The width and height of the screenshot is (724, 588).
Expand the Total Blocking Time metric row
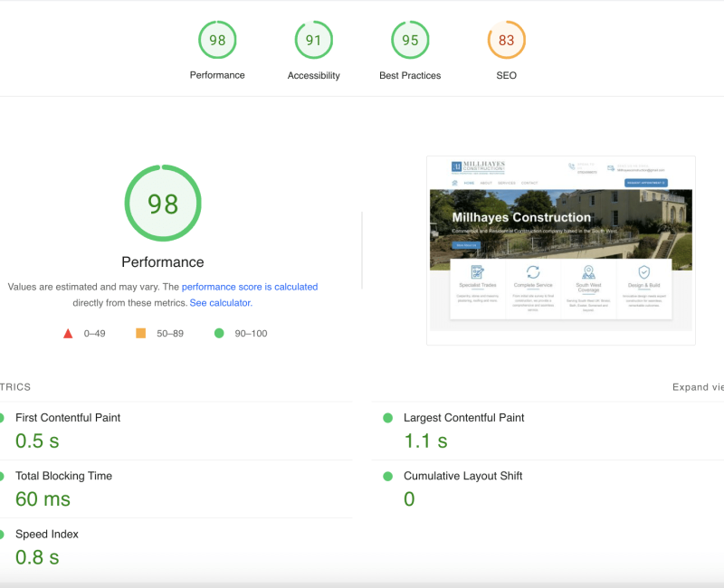[63, 476]
